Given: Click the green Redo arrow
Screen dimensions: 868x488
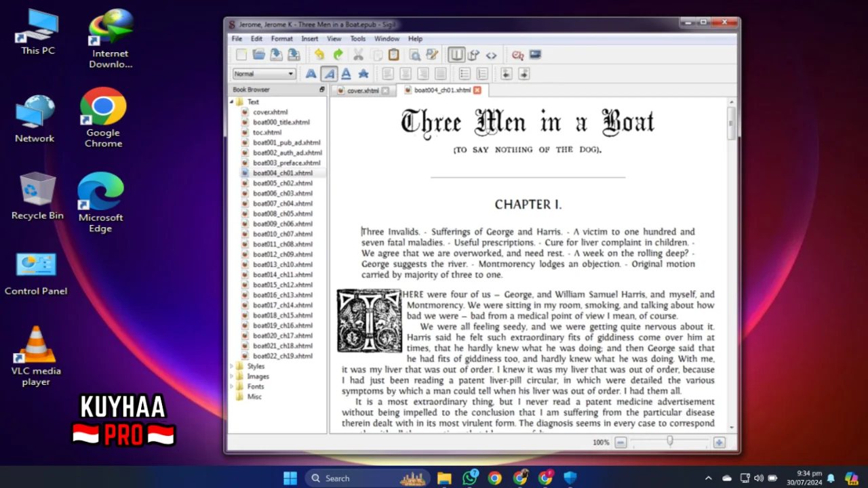Looking at the screenshot, I should click(338, 55).
